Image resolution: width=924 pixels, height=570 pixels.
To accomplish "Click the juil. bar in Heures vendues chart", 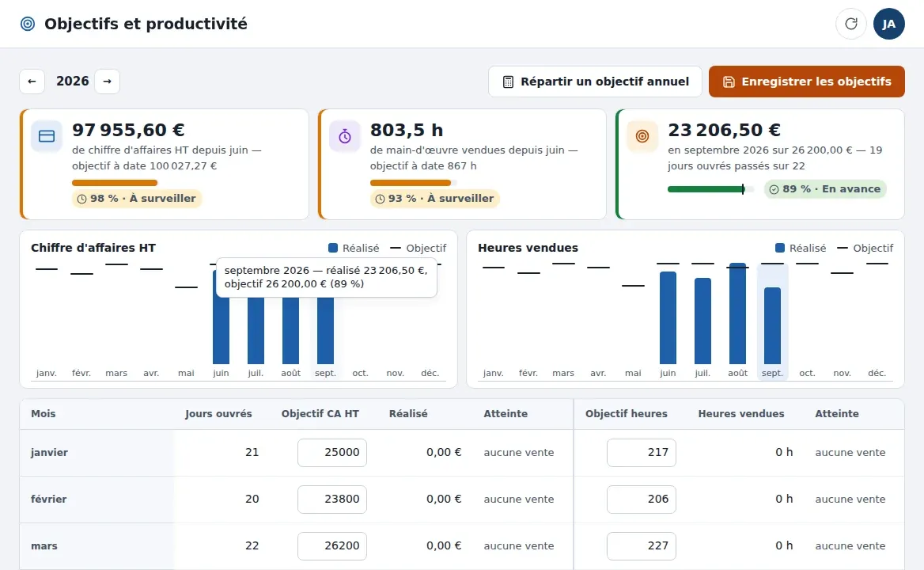I will point(702,321).
